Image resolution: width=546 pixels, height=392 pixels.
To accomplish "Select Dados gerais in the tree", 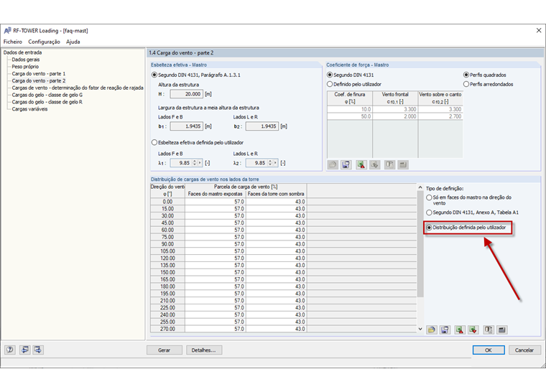I will coord(26,60).
